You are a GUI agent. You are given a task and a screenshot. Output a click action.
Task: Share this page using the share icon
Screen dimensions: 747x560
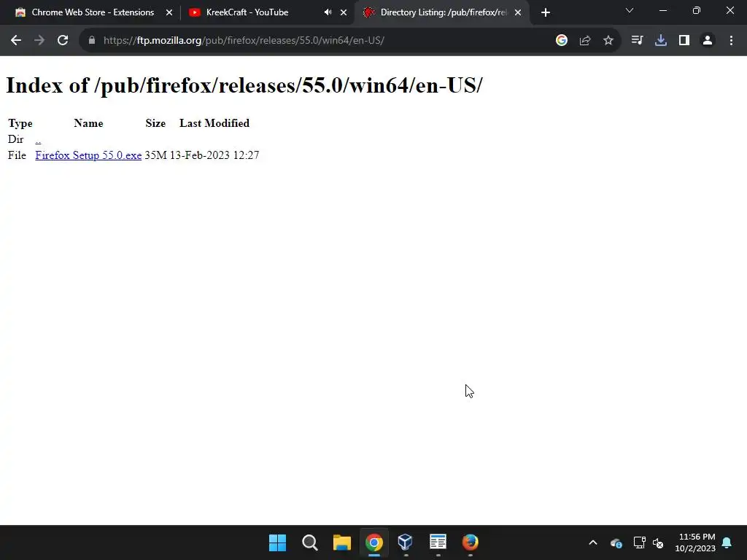(585, 41)
